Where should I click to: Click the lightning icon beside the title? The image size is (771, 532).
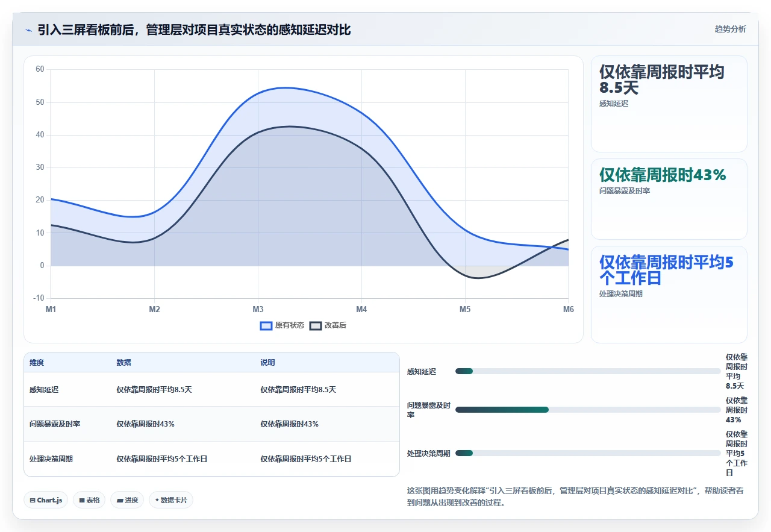[x=28, y=30]
